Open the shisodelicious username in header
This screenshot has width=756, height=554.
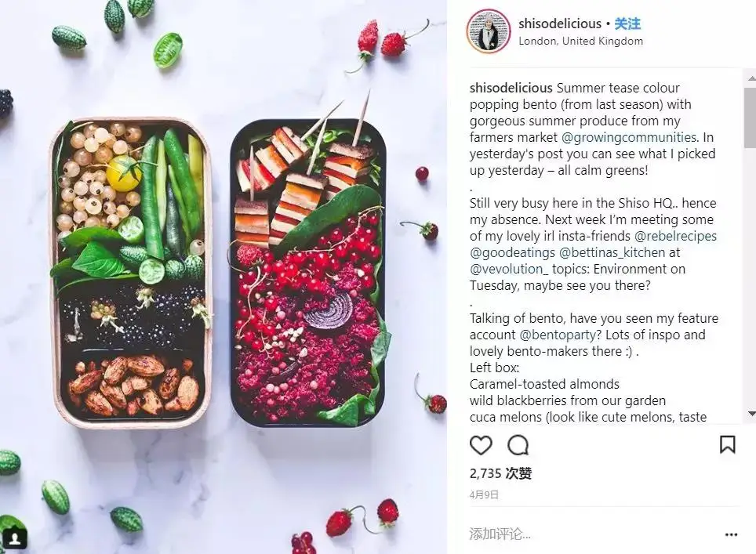pos(560,24)
